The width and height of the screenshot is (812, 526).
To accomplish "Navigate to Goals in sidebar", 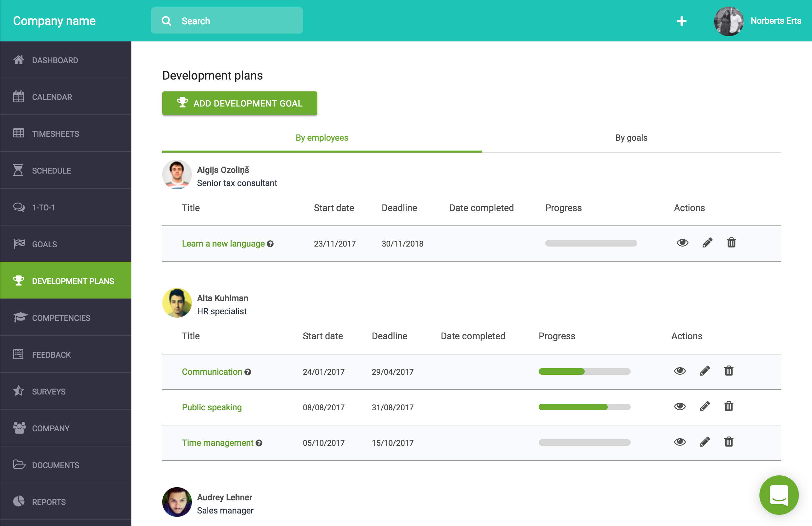I will (65, 244).
